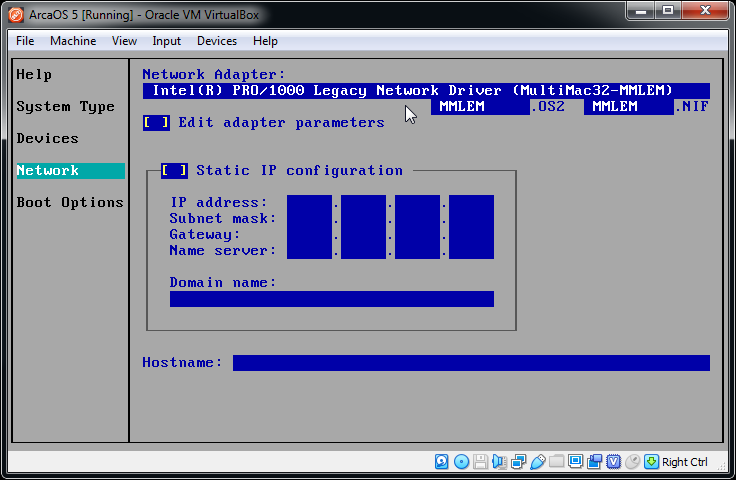Click the VirtualBox icon in the title bar
Image resolution: width=736 pixels, height=480 pixels.
tap(16, 15)
